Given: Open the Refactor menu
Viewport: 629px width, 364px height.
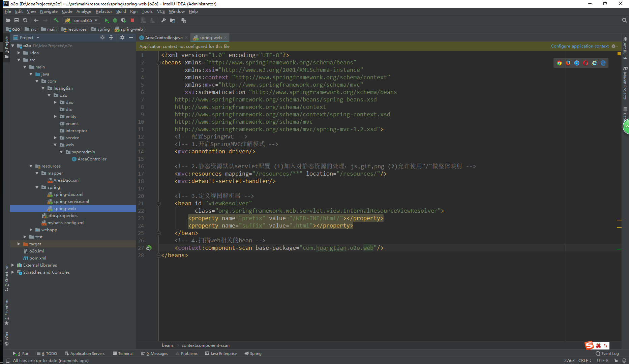Looking at the screenshot, I should tap(104, 11).
